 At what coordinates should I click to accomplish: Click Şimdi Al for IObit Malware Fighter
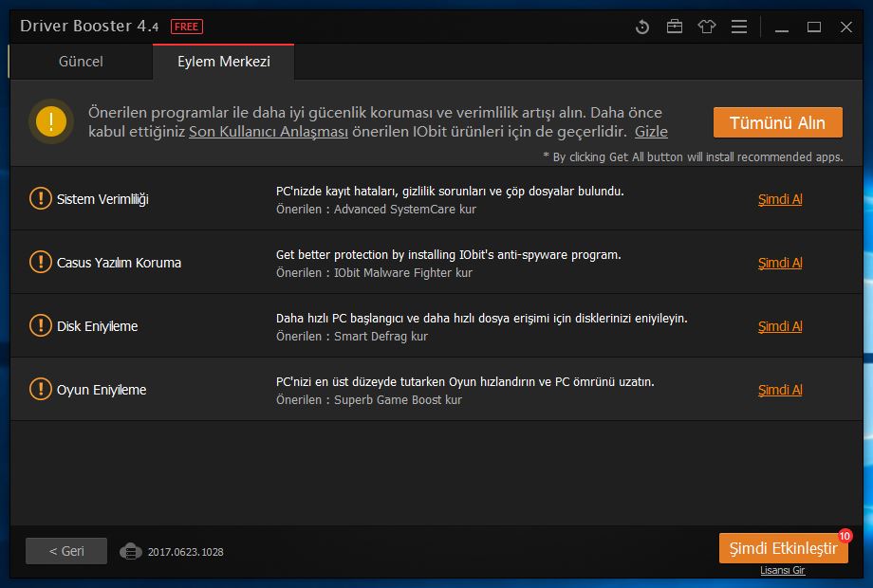tap(780, 263)
